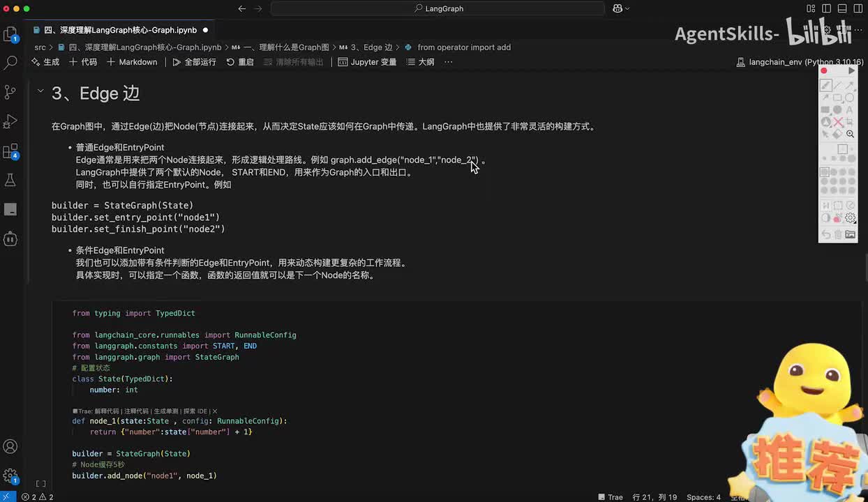Click 清除所有输出 toolbar item
This screenshot has width=868, height=502.
point(293,62)
